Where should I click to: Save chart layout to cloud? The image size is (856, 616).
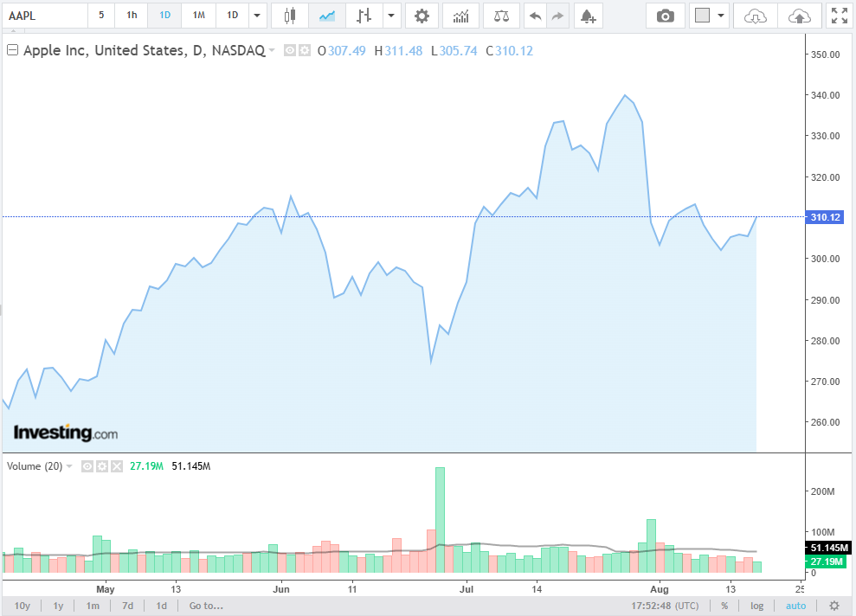[800, 16]
